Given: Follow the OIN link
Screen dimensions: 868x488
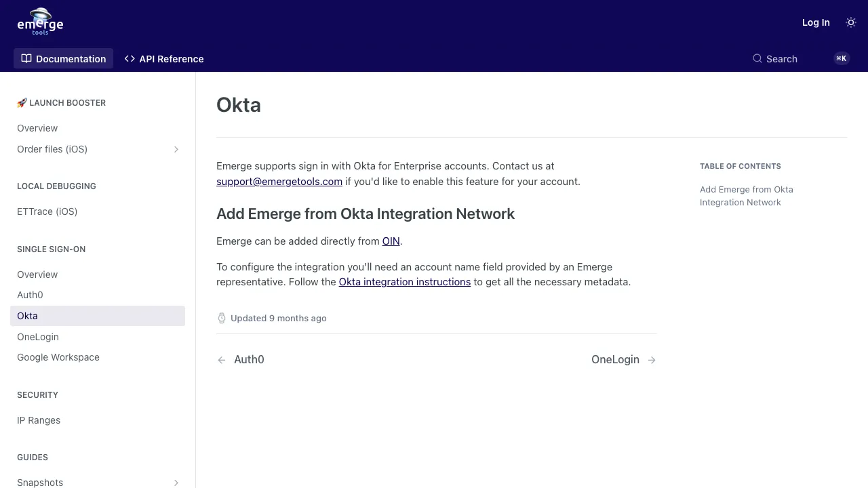Looking at the screenshot, I should [x=391, y=241].
